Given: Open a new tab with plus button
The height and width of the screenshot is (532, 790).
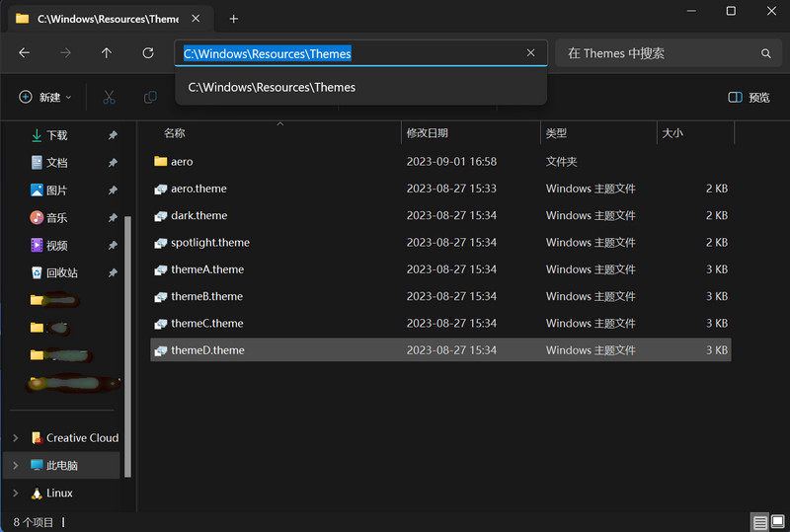Looking at the screenshot, I should (x=233, y=19).
